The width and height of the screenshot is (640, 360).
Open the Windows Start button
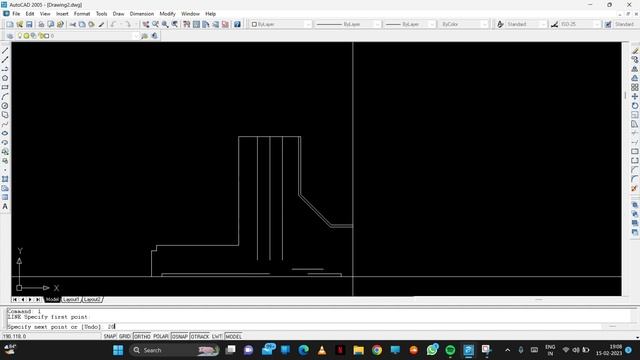(x=118, y=350)
